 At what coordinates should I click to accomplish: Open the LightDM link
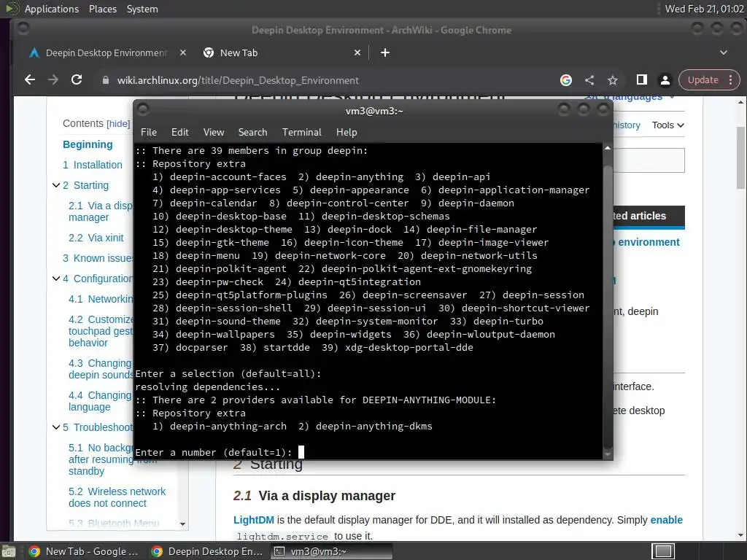tap(253, 520)
